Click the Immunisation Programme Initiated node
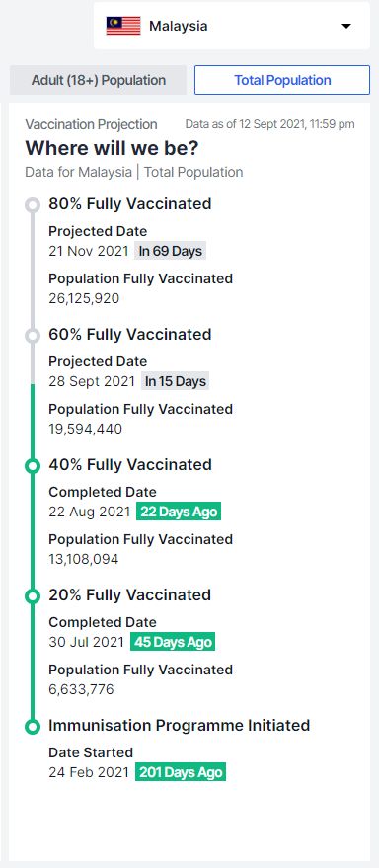Image resolution: width=379 pixels, height=868 pixels. (x=33, y=726)
